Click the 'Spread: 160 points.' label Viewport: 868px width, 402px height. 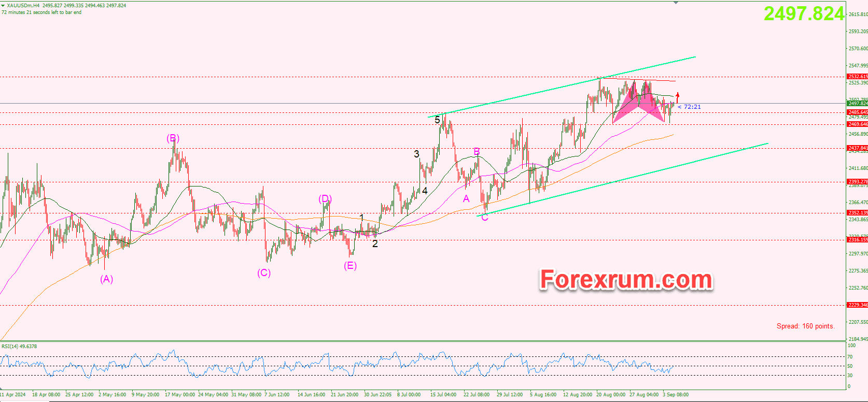805,326
